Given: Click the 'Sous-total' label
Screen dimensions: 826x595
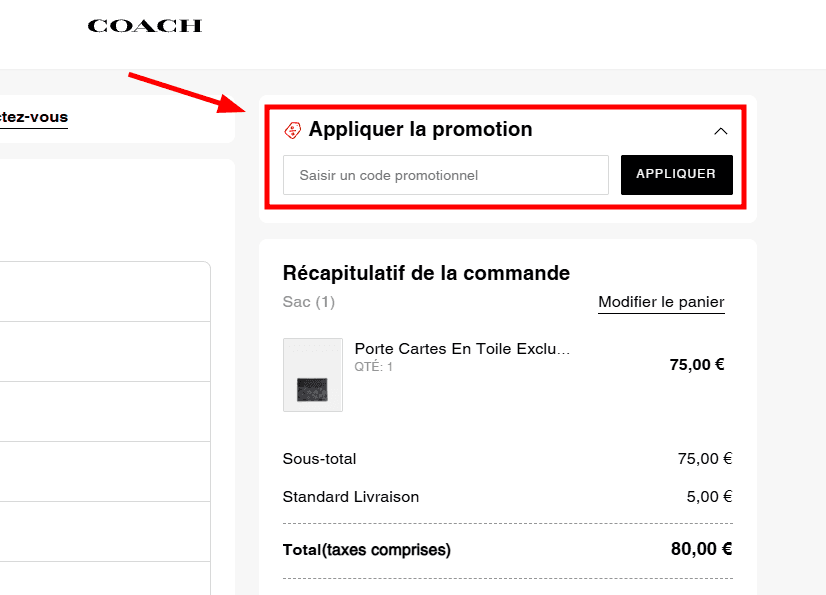Looking at the screenshot, I should point(319,459).
